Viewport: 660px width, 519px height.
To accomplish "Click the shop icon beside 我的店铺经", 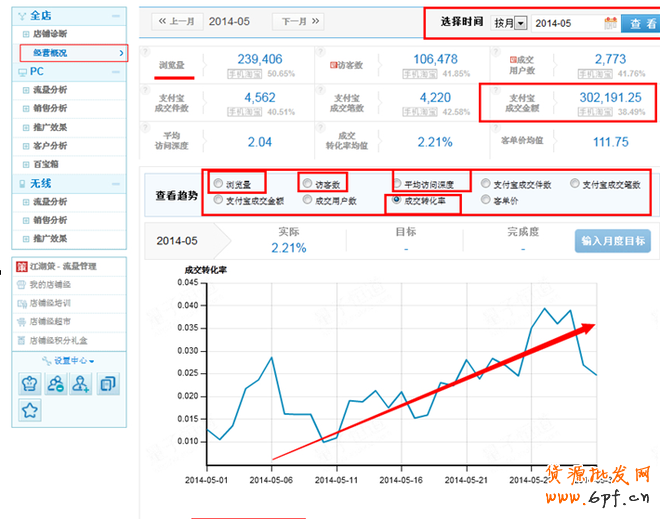I will [x=21, y=285].
